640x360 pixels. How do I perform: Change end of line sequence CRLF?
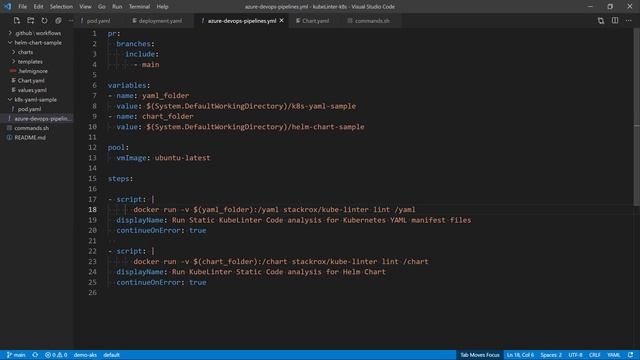pyautogui.click(x=594, y=355)
